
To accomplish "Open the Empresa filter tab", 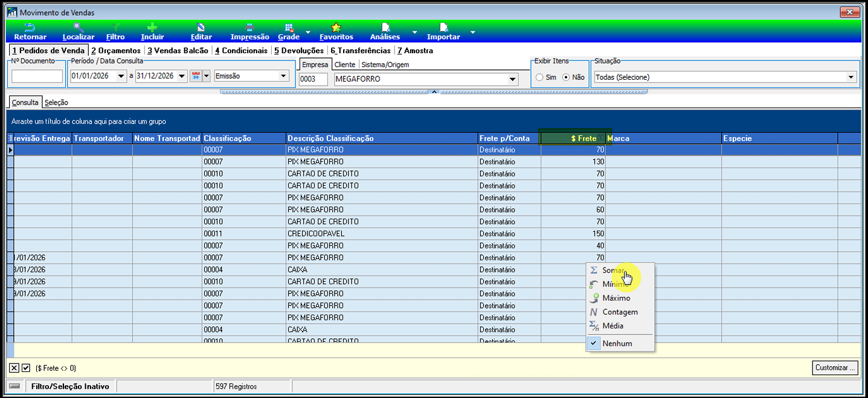I will click(x=315, y=65).
